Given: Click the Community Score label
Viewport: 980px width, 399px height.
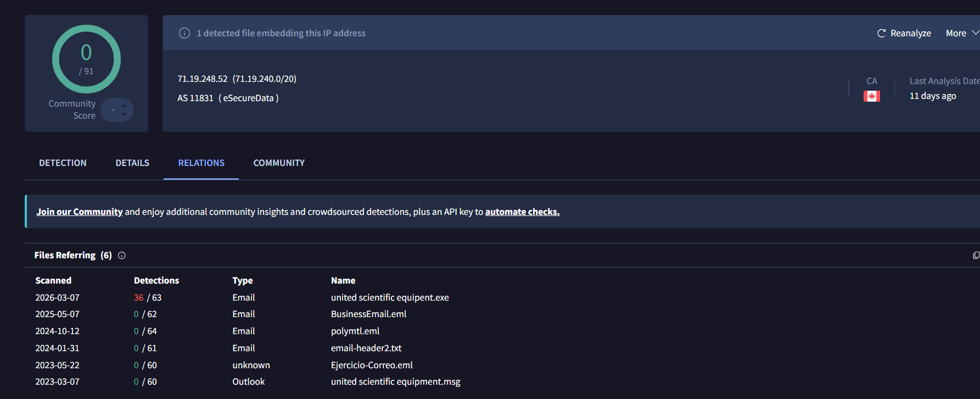Looking at the screenshot, I should pyautogui.click(x=72, y=109).
